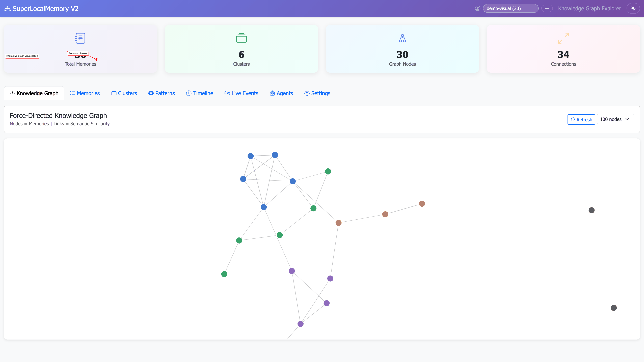Click the Live Events broadcast icon
The width and height of the screenshot is (644, 362).
click(227, 93)
